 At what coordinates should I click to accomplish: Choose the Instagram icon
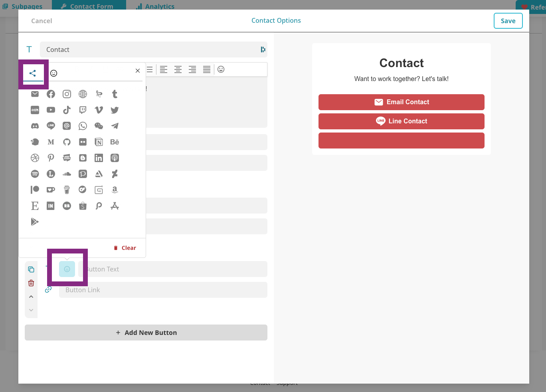pyautogui.click(x=67, y=94)
